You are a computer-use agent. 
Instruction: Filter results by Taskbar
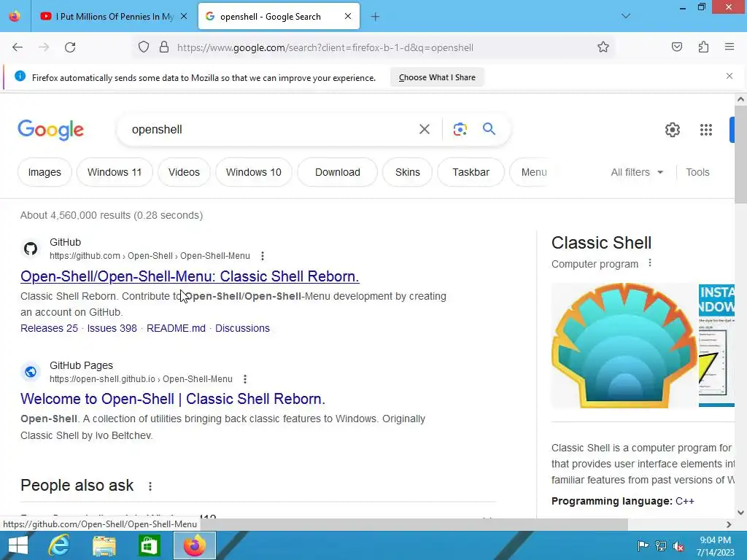(471, 172)
